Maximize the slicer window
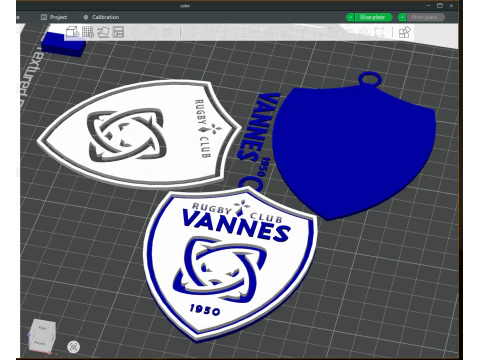This screenshot has width=480, height=360. (x=440, y=6)
